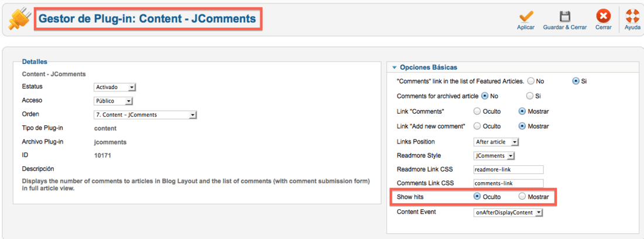Click the Comments Link CSS text field

[508, 183]
